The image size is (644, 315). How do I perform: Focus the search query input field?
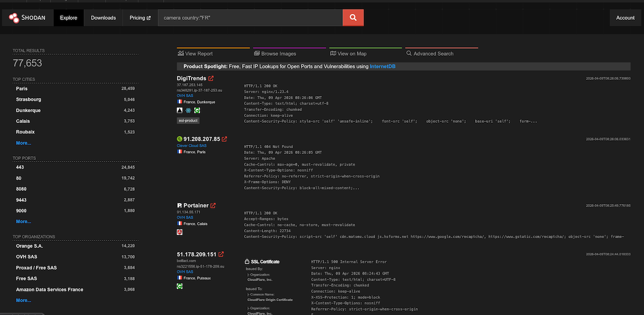click(x=250, y=18)
